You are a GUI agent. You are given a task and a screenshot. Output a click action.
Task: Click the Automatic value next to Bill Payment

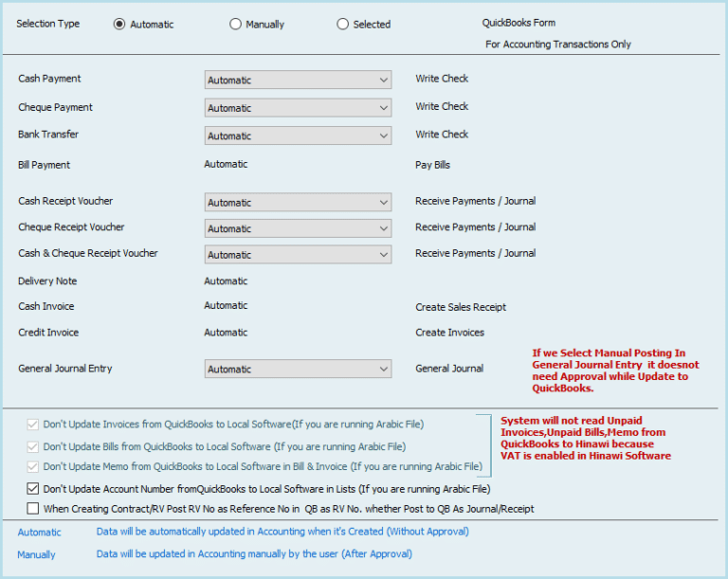tap(226, 164)
